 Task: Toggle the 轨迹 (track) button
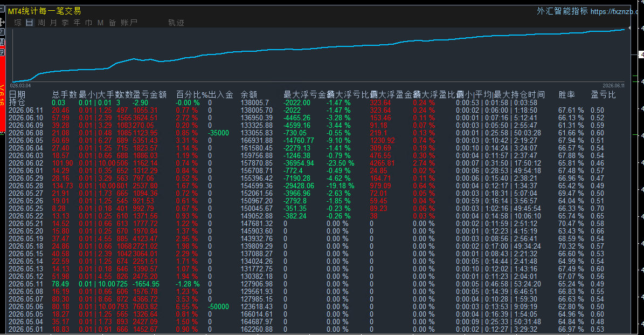coord(176,23)
